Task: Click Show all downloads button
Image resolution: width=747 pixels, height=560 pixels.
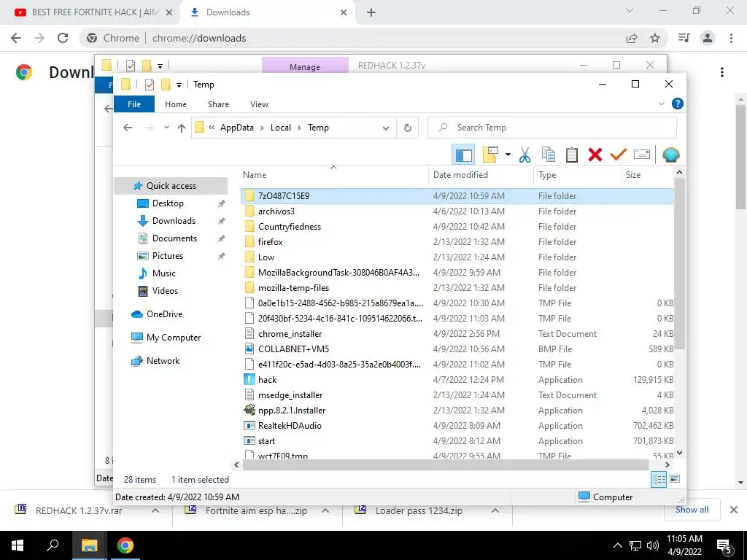Action: pos(692,510)
